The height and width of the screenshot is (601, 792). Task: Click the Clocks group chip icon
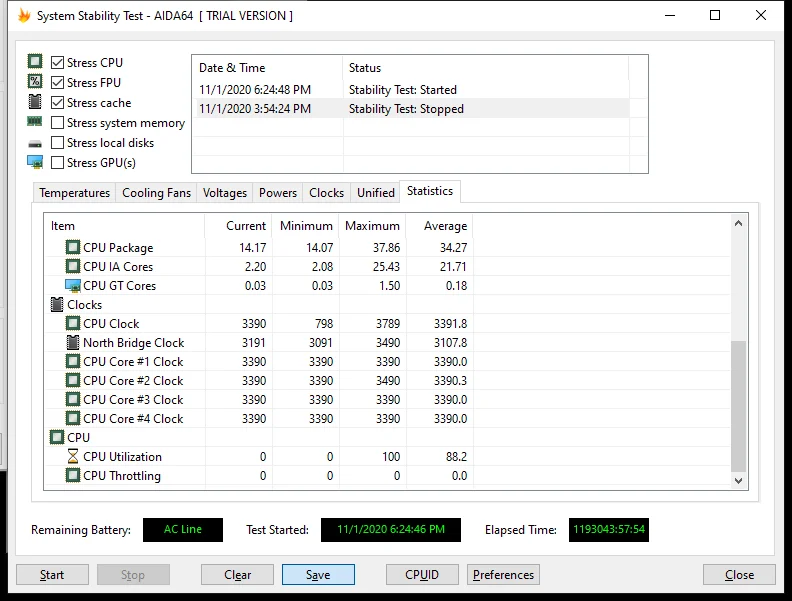click(57, 305)
